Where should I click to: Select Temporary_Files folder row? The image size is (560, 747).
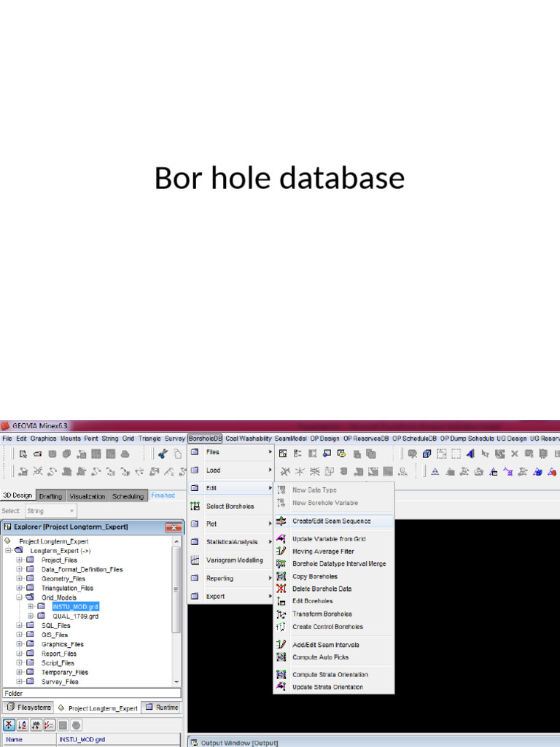click(65, 672)
